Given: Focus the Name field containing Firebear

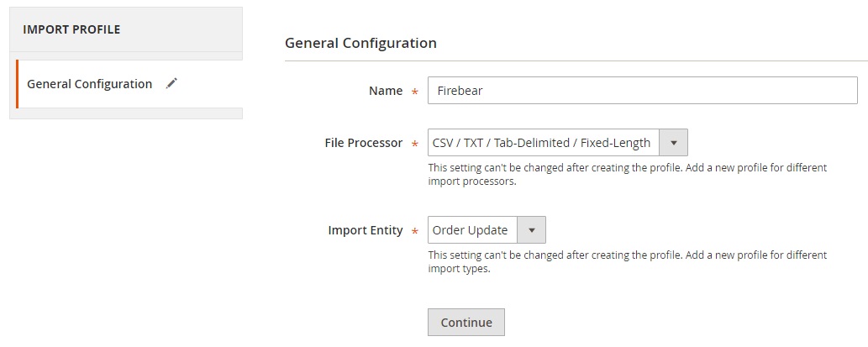Looking at the screenshot, I should pos(642,90).
